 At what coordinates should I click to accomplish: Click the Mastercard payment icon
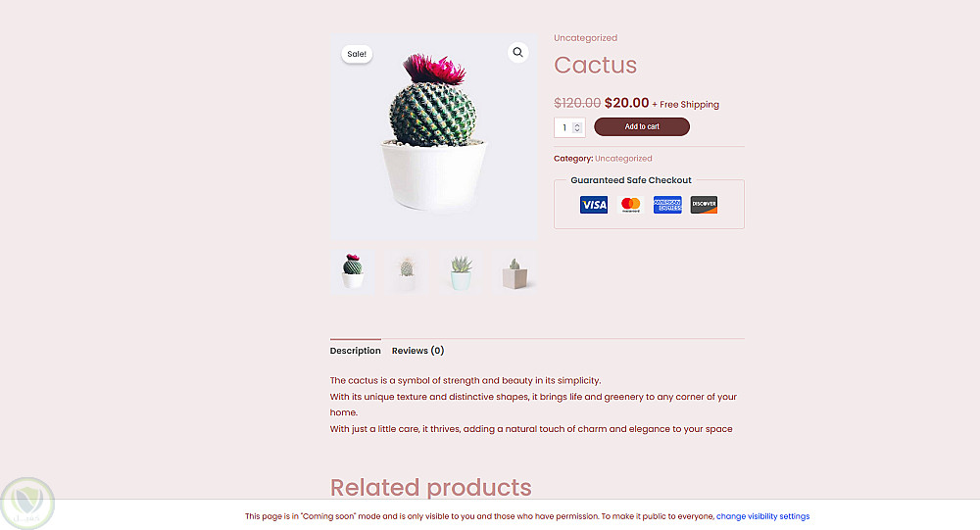pyautogui.click(x=631, y=205)
